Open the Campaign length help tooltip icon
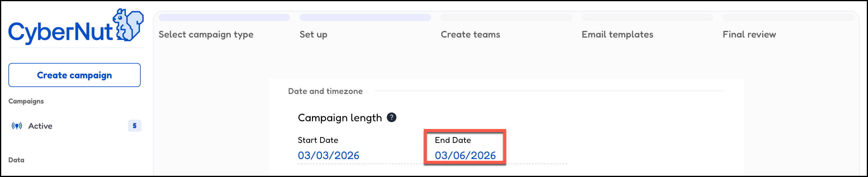 tap(391, 117)
